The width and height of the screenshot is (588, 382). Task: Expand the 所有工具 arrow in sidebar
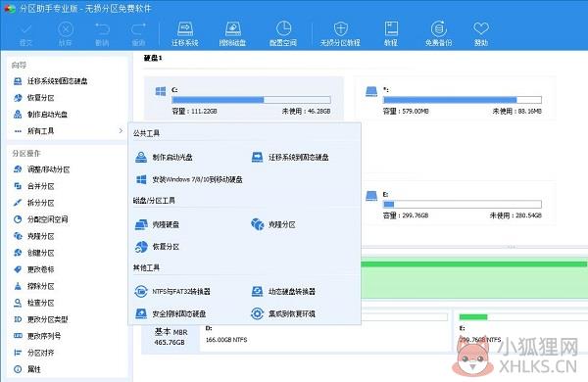121,131
